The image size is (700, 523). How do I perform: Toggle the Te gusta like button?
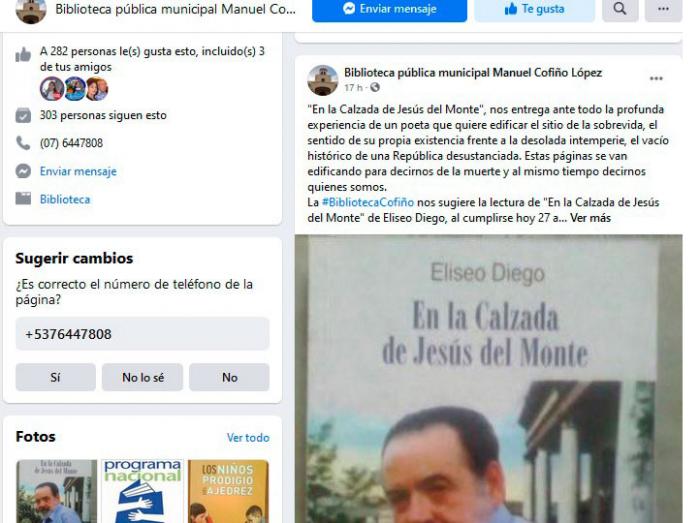pyautogui.click(x=534, y=9)
